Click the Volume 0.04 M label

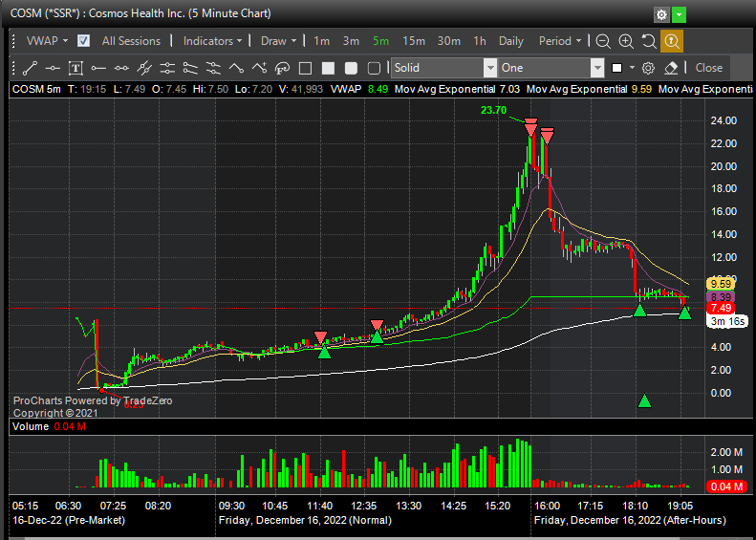pyautogui.click(x=49, y=426)
